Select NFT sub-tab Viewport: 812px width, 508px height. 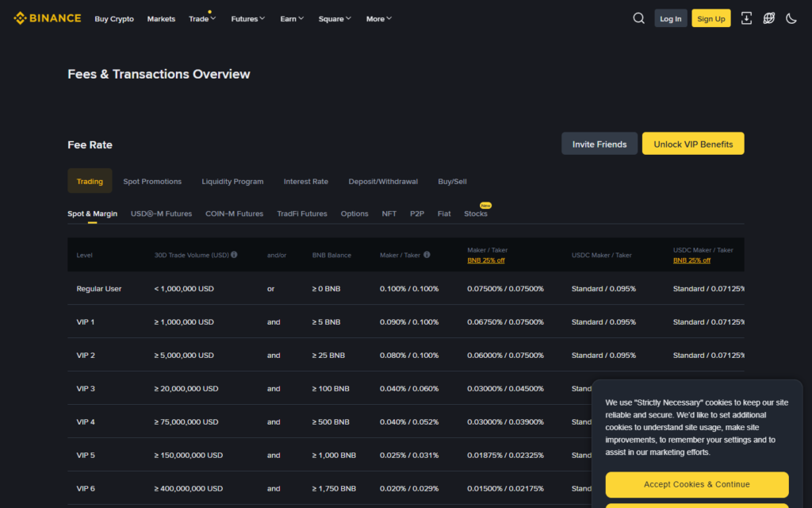pyautogui.click(x=389, y=214)
